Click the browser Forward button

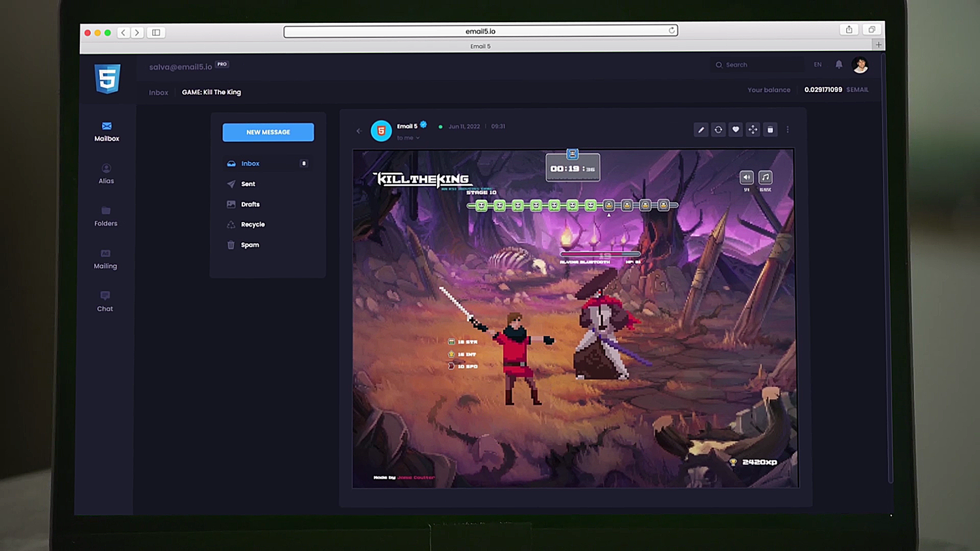point(137,32)
